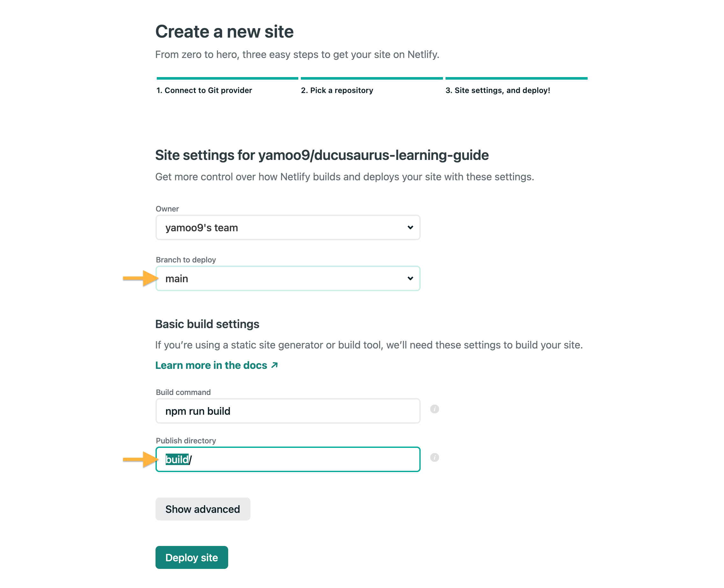Return to step 2 Pick a repository
The height and width of the screenshot is (588, 724).
coord(337,90)
